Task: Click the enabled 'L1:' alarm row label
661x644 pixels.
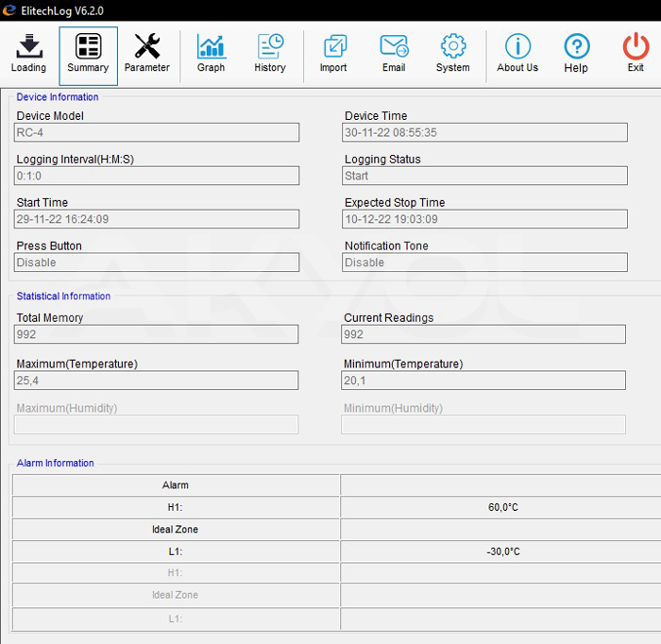Action: pos(176,551)
